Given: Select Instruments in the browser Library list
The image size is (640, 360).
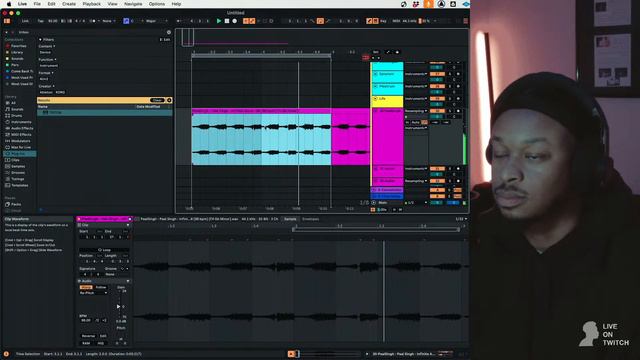Looking at the screenshot, I should [21, 122].
